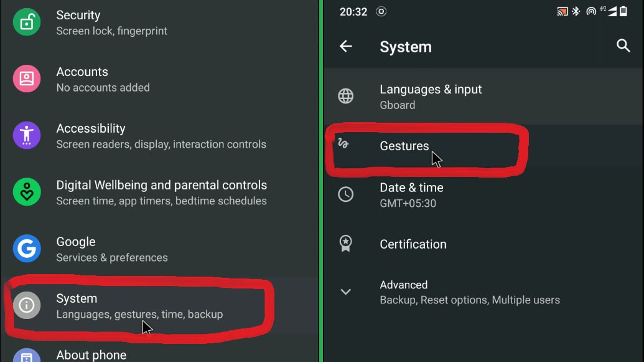
Task: Tap the screen recording indicator icon
Action: (381, 11)
